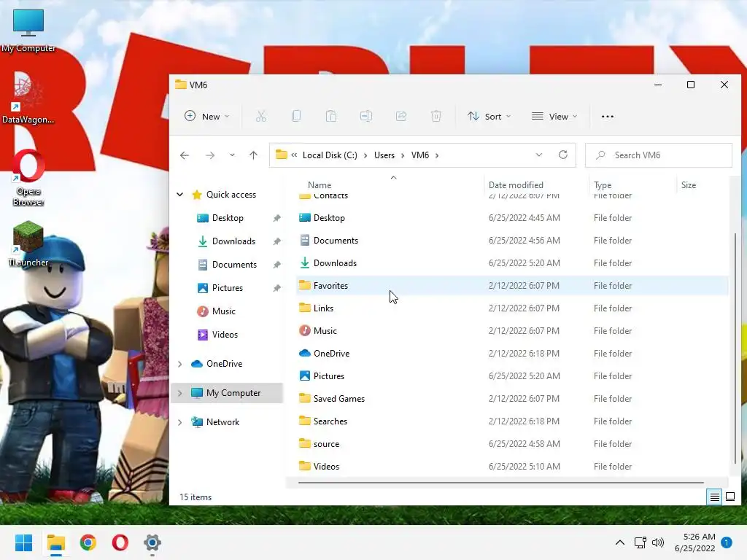Image resolution: width=747 pixels, height=560 pixels.
Task: Select the Saved Games folder
Action: pyautogui.click(x=338, y=399)
